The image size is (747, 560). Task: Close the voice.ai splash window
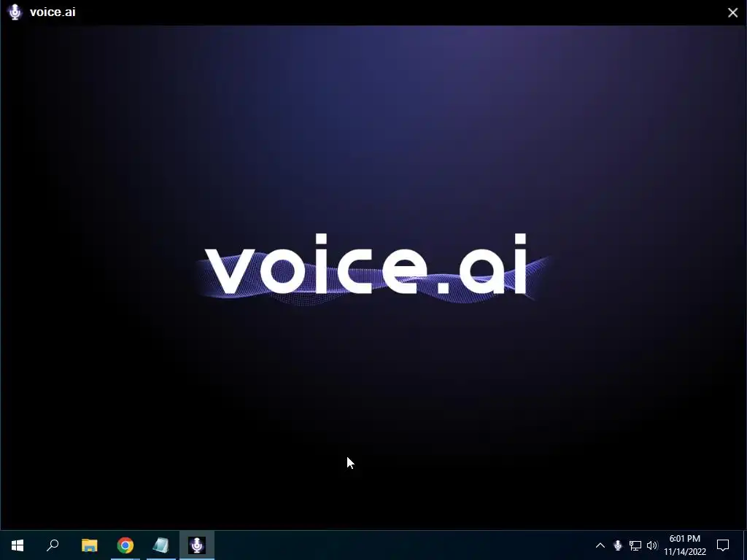(x=732, y=12)
